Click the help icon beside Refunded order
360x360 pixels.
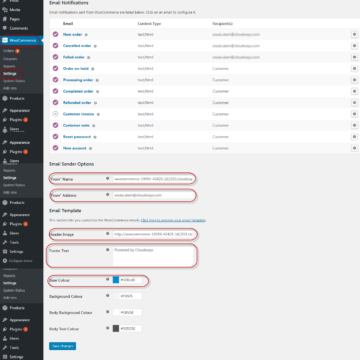click(x=95, y=103)
